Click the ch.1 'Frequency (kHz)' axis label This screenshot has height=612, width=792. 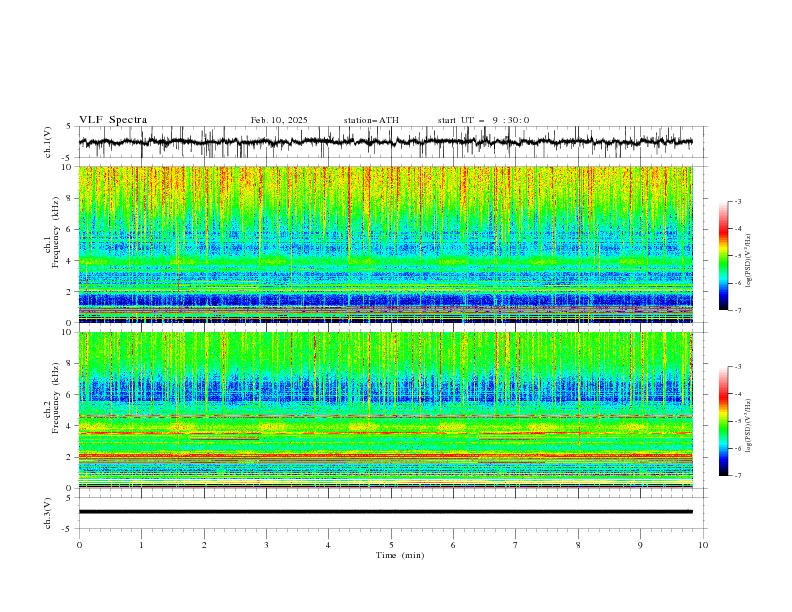click(56, 232)
